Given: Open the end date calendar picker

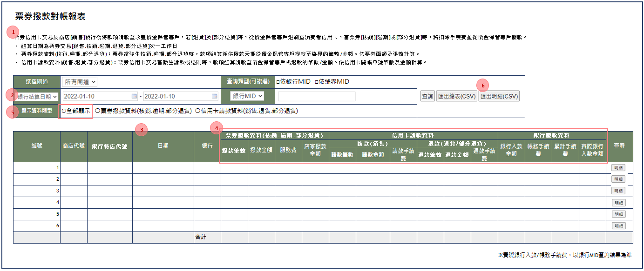Looking at the screenshot, I should [x=214, y=95].
